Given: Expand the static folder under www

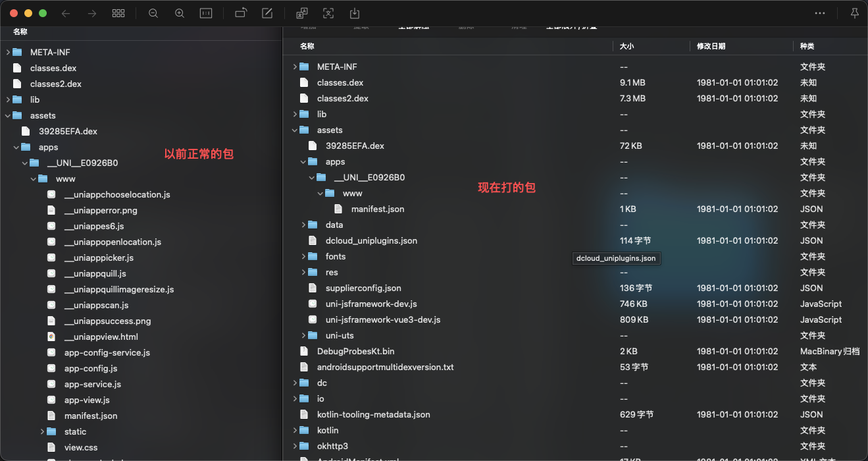Looking at the screenshot, I should pyautogui.click(x=43, y=431).
